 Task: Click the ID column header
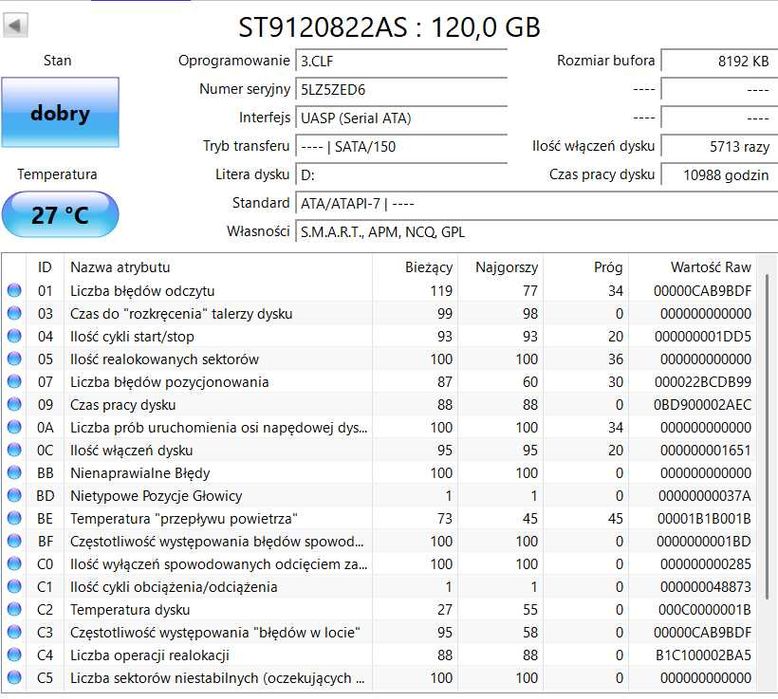pyautogui.click(x=45, y=267)
